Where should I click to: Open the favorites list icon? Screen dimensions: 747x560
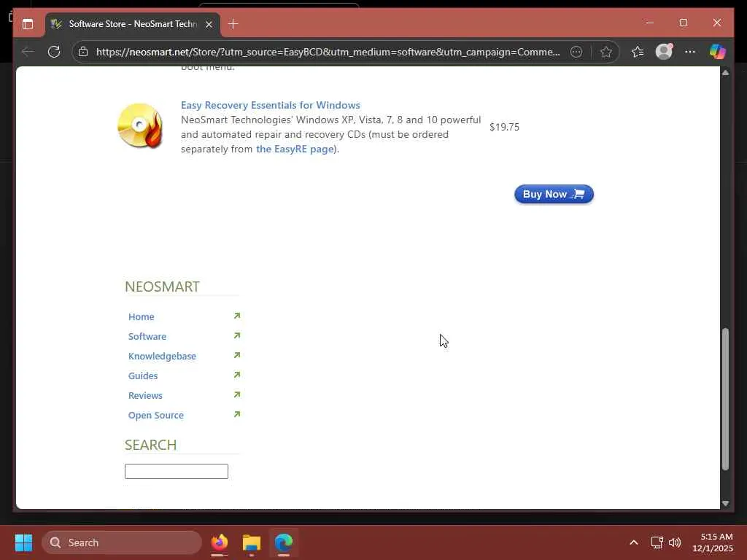[x=638, y=52]
